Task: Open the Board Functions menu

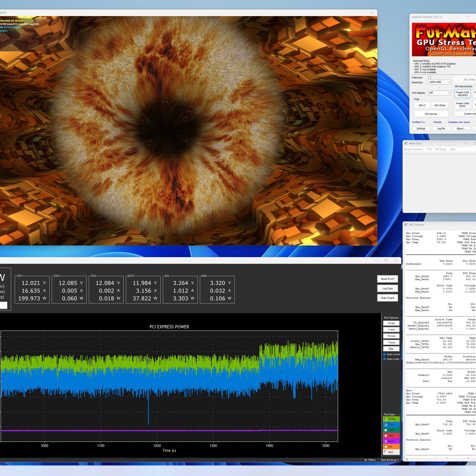Action: point(414,149)
